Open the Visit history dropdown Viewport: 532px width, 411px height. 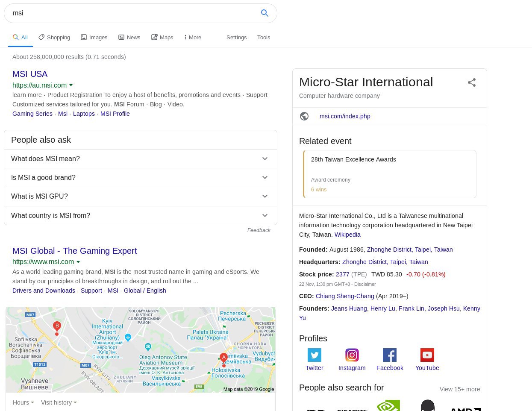[x=59, y=402]
